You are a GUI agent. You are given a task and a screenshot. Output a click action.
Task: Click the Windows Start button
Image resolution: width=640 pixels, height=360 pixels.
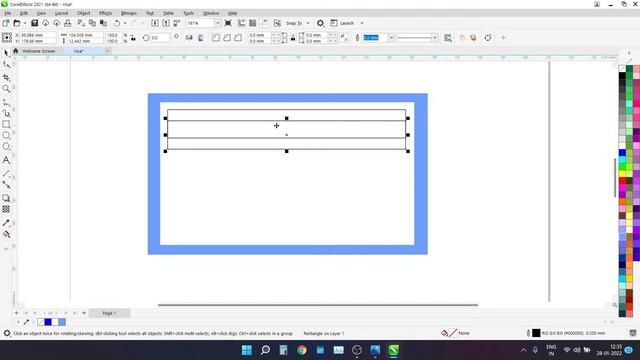[x=247, y=350]
